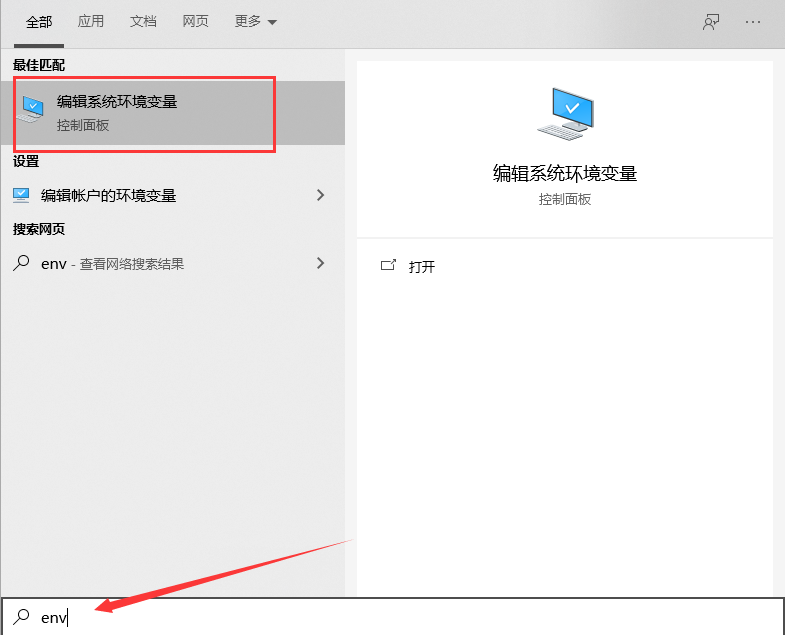Expand arrow next to 编辑帐户的环境变量
This screenshot has width=785, height=635.
coord(320,195)
